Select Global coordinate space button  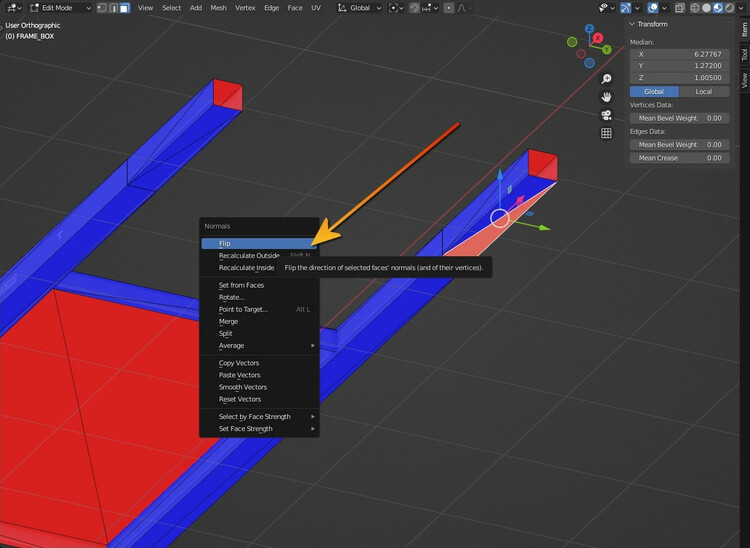(x=654, y=91)
